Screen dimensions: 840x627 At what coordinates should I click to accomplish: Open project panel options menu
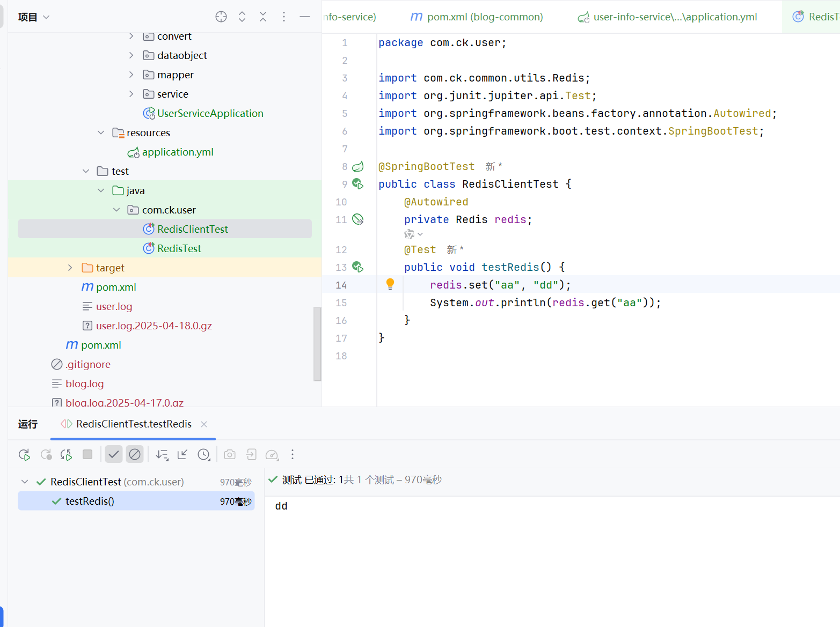pyautogui.click(x=284, y=17)
